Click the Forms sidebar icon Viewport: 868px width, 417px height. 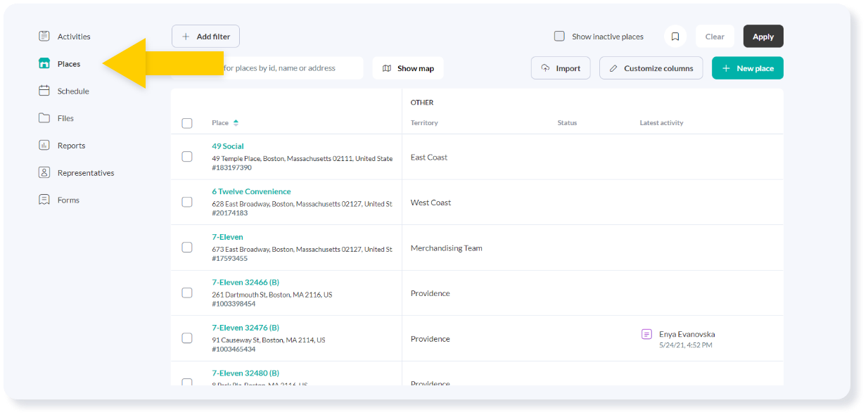point(44,200)
